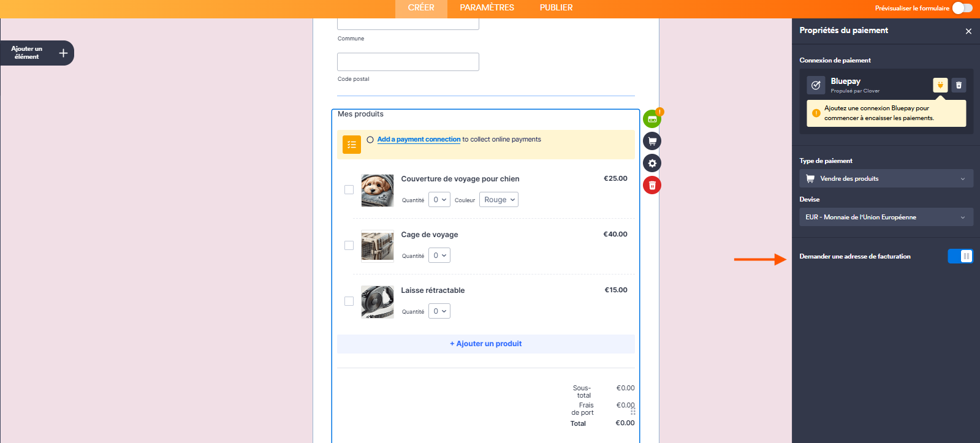Check the Couverture de voyage pour chien box

pos(349,190)
